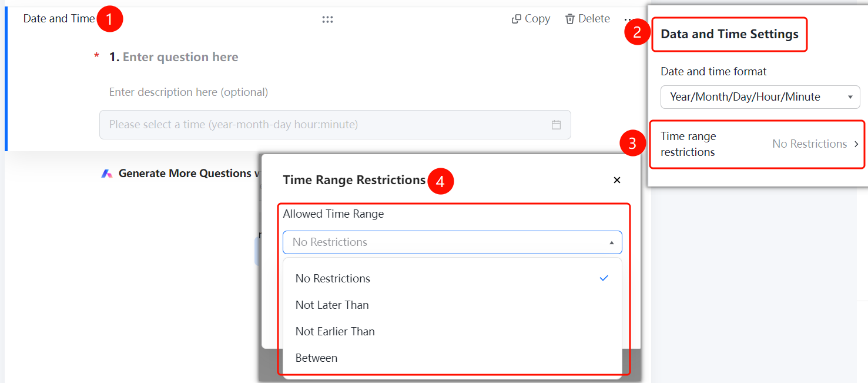The height and width of the screenshot is (383, 868).
Task: Open the more options ellipsis menu
Action: [628, 19]
